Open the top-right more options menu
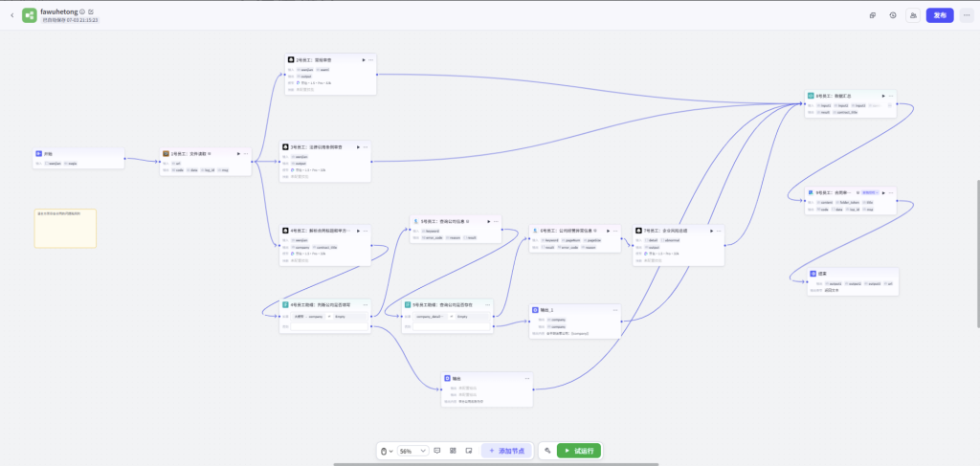Viewport: 980px width, 466px height. click(x=966, y=15)
